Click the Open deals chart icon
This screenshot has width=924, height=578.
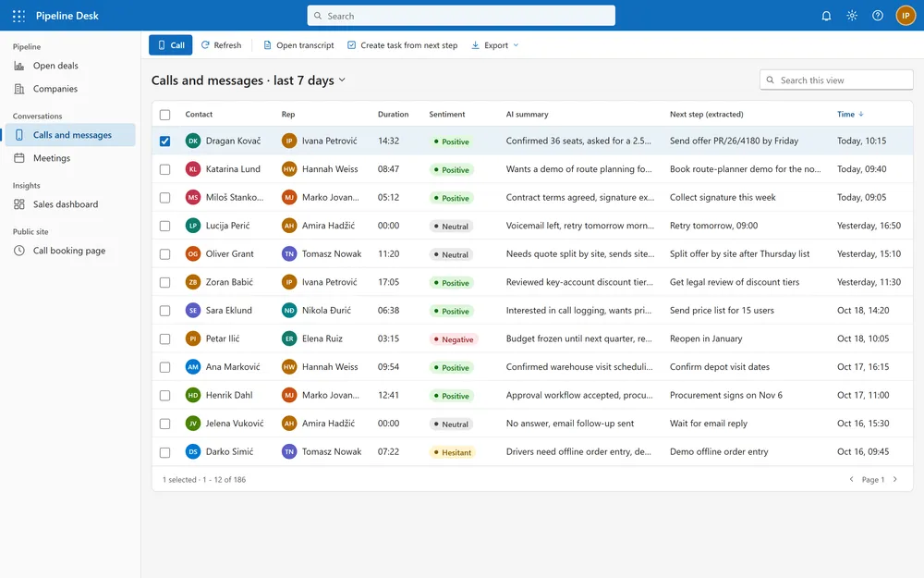click(19, 66)
